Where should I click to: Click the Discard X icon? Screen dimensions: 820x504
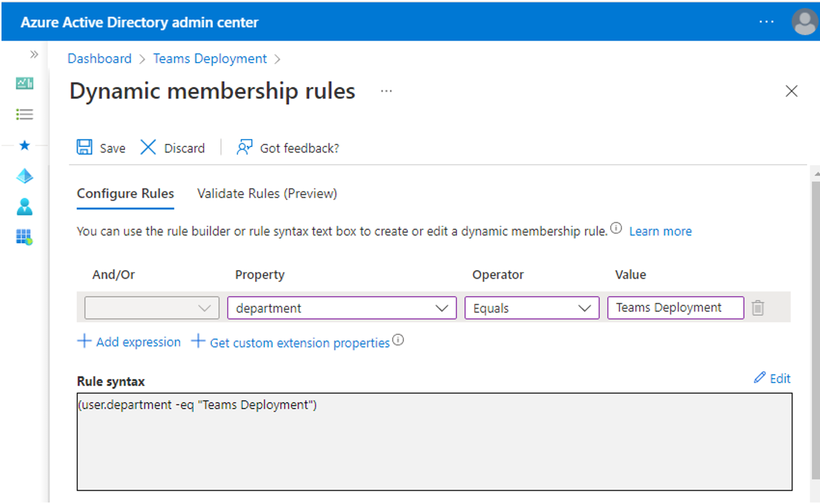coord(148,147)
